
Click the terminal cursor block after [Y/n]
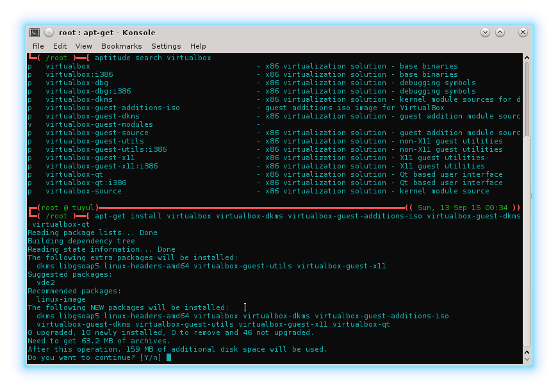pos(168,357)
